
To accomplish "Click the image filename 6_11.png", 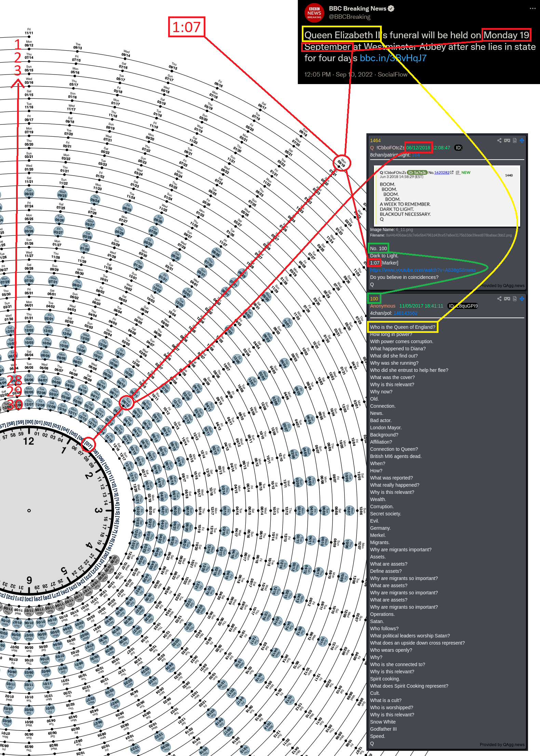I will click(404, 230).
